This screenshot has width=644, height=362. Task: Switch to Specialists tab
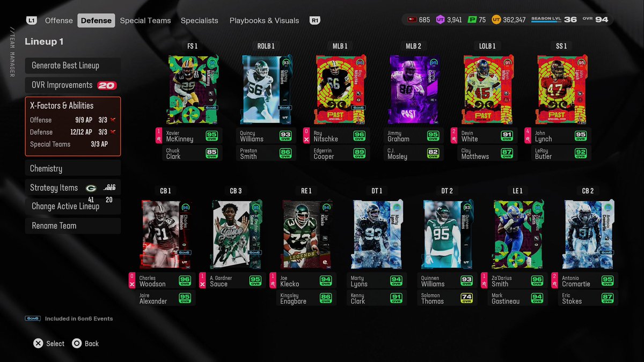point(200,20)
